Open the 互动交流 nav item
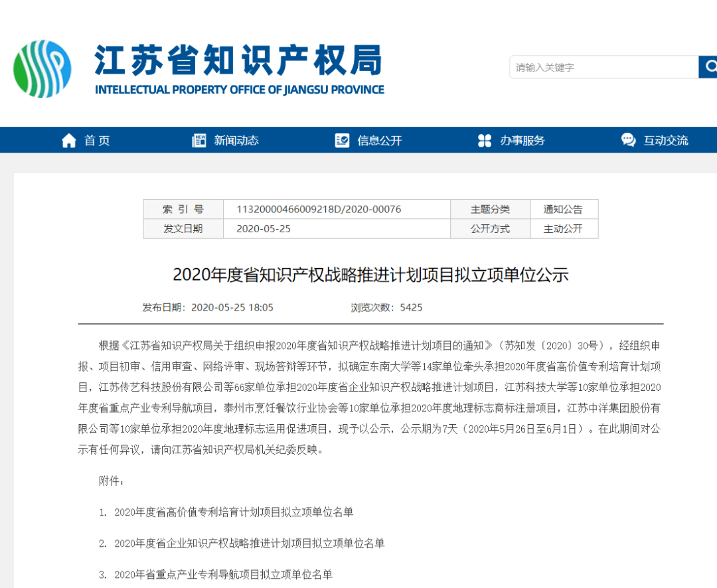717x588 pixels. click(x=666, y=141)
